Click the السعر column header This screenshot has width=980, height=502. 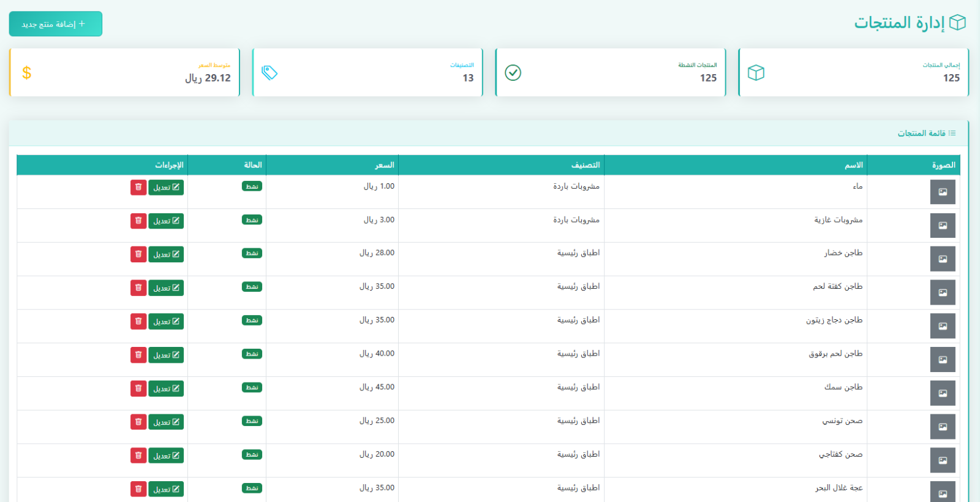pyautogui.click(x=385, y=165)
